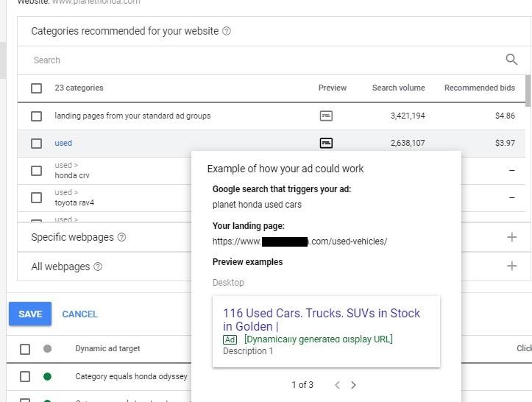Expand the used category link

(x=63, y=143)
